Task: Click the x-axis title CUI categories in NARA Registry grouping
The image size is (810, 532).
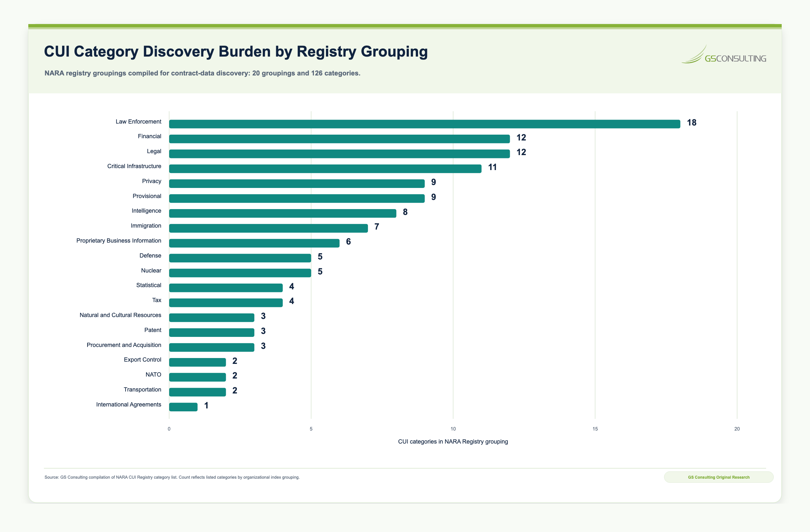Action: coord(453,442)
